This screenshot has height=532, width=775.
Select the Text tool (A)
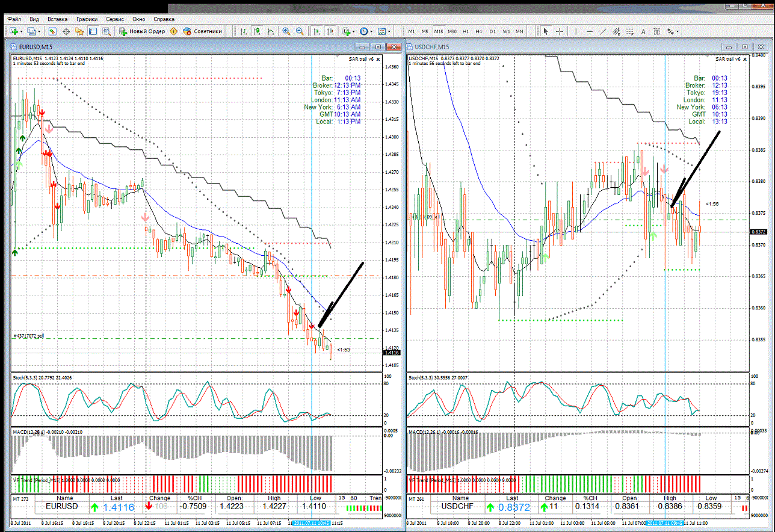coord(643,31)
